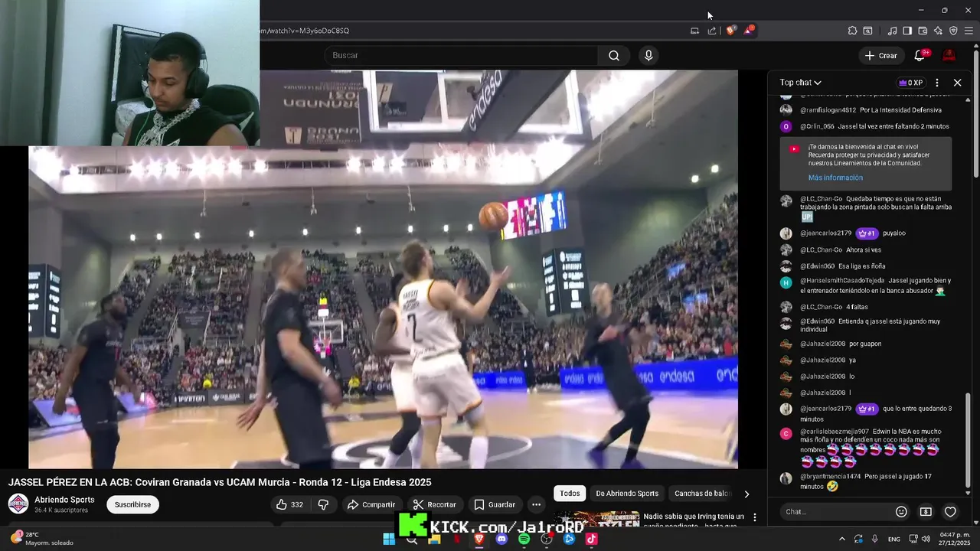Open Abriendo Sports channel avatar
The width and height of the screenshot is (980, 551).
18,504
